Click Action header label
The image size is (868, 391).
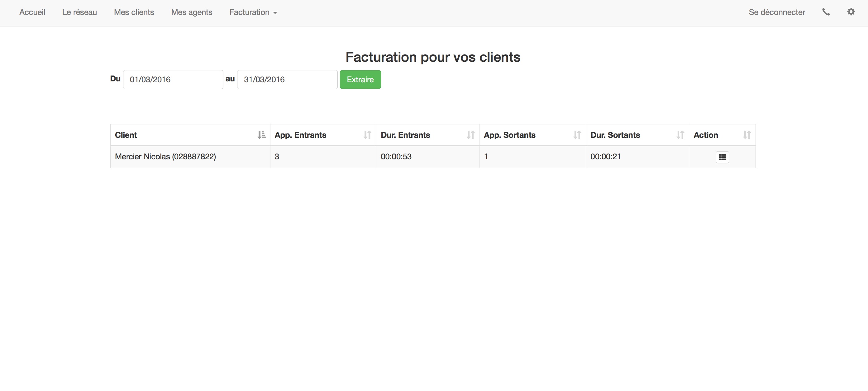click(706, 135)
